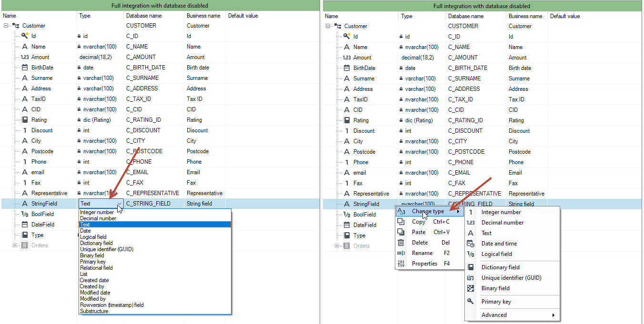Open the Change type menu entry
The image size is (644, 324).
tap(430, 211)
